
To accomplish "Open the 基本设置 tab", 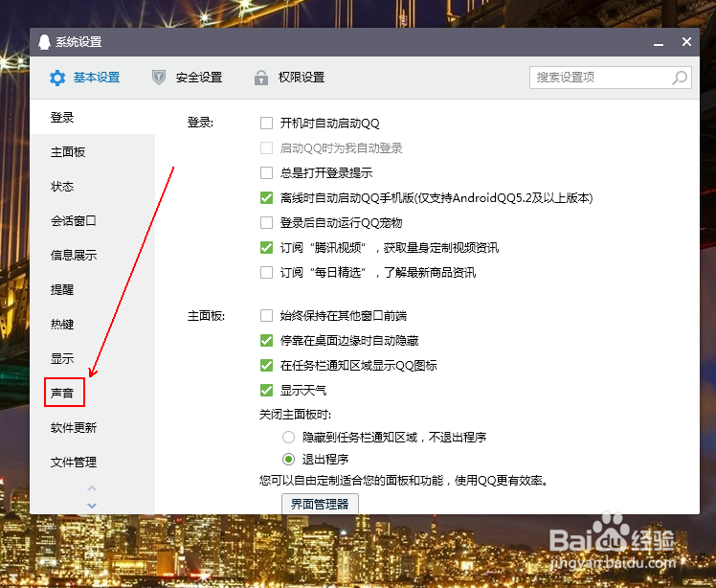I will 85,78.
